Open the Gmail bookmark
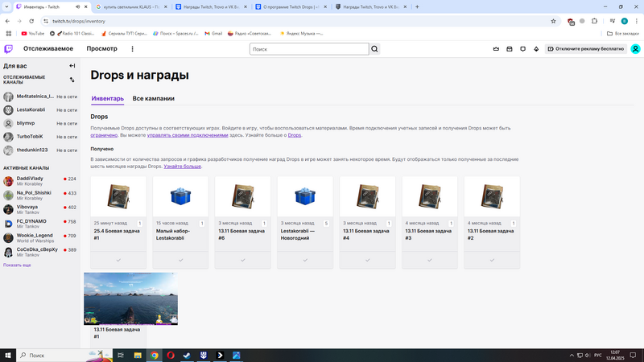Image resolution: width=644 pixels, height=362 pixels. [213, 34]
